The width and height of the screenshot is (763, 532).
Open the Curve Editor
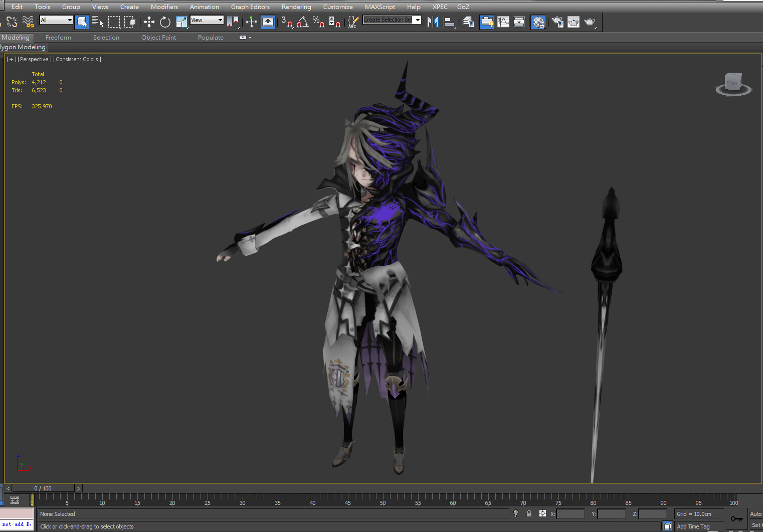point(503,22)
